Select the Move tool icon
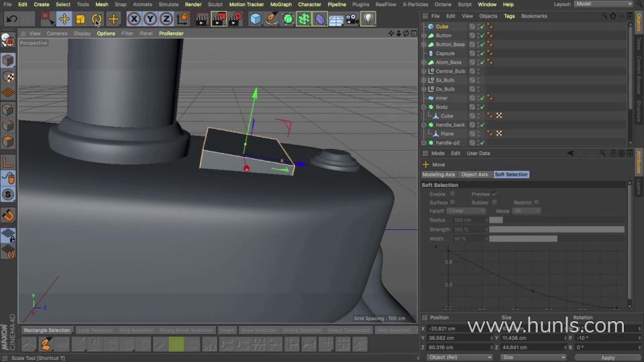The width and height of the screenshot is (644, 362). tap(64, 19)
